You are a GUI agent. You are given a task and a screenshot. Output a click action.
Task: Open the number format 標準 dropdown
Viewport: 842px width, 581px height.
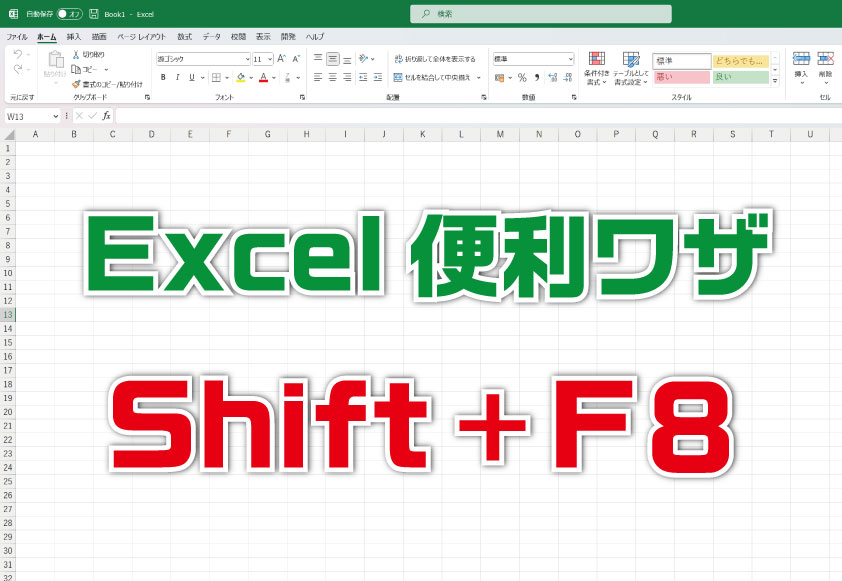570,59
